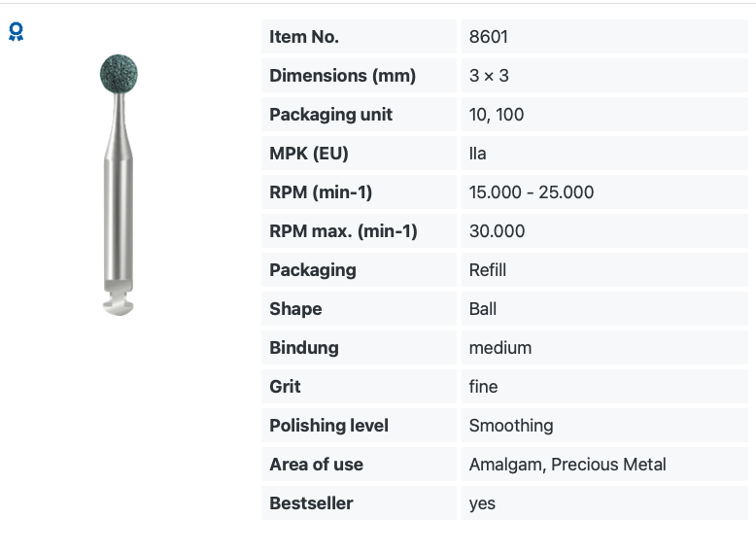
Task: Select the 3 × 3 dimensions value
Action: 489,76
